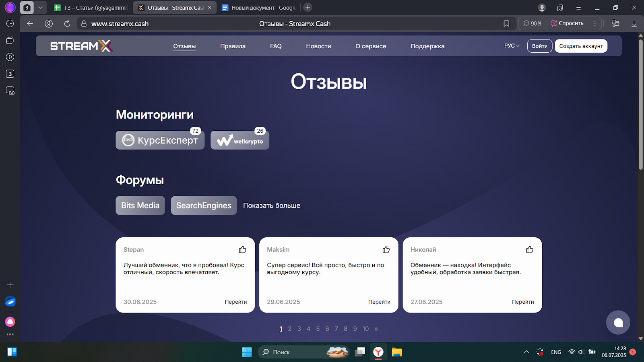This screenshot has width=644, height=362.
Task: Open the screenshot tool in sidebar
Action: click(10, 91)
